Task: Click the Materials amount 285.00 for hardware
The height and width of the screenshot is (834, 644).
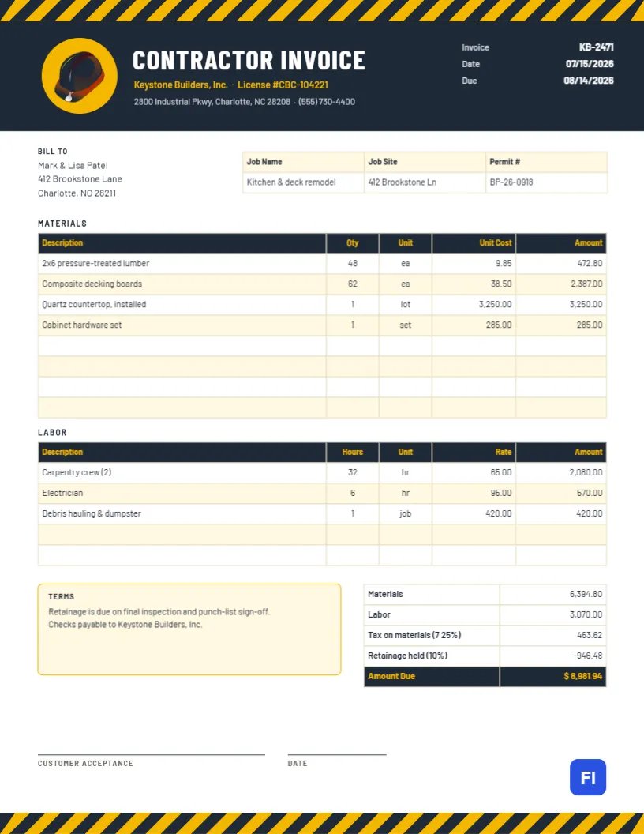Action: click(590, 325)
